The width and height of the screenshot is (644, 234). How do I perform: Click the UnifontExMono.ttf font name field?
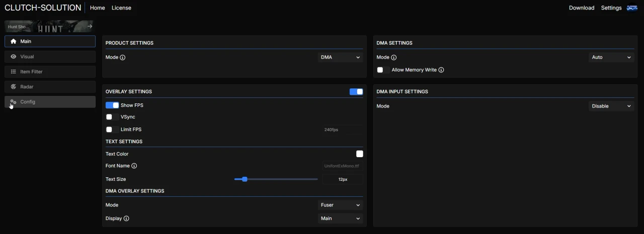pyautogui.click(x=342, y=166)
